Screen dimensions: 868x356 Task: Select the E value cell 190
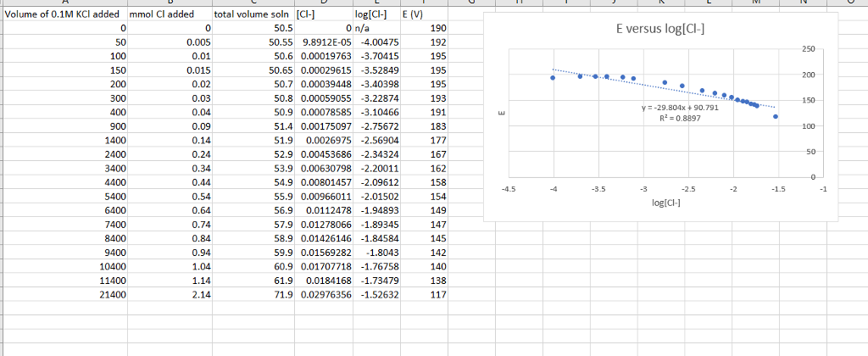(x=424, y=28)
